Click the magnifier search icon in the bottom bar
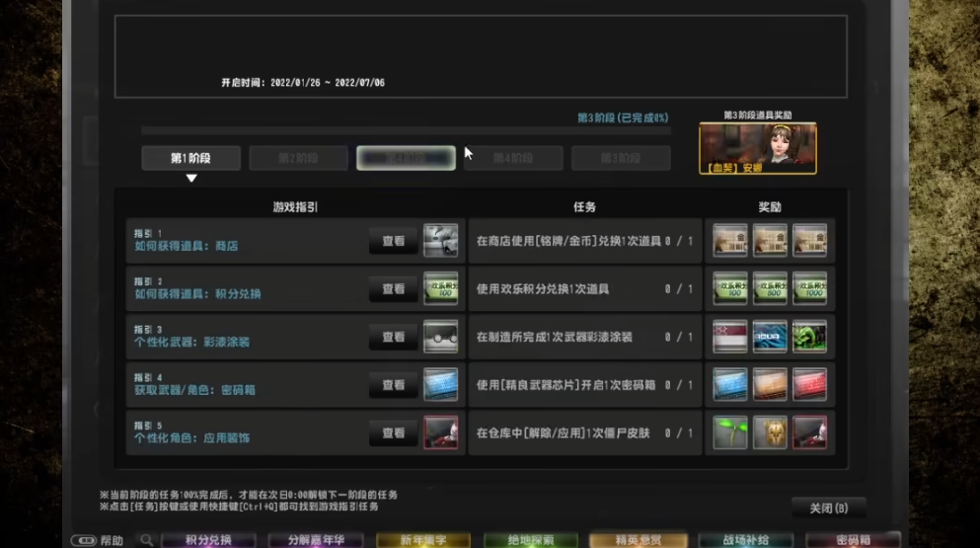 [146, 540]
